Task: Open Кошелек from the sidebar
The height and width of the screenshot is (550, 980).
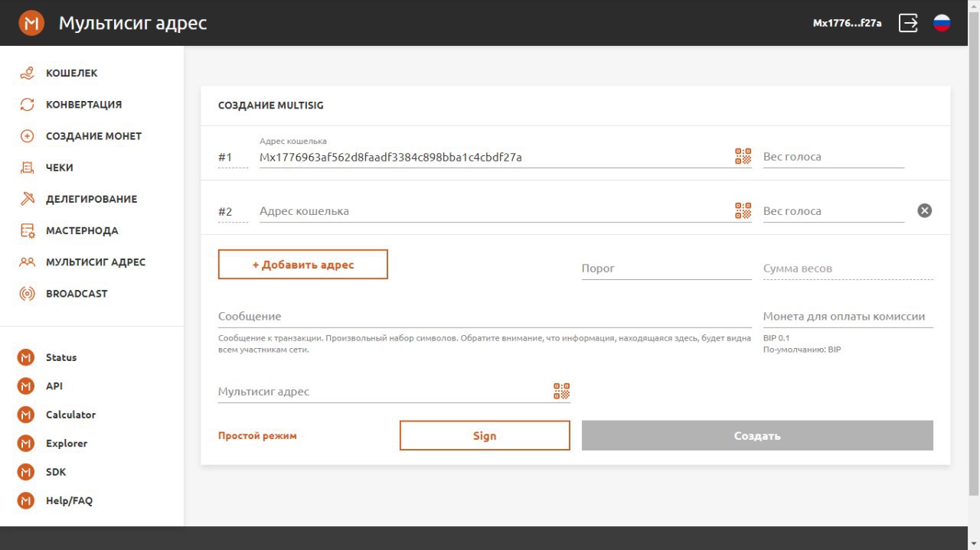Action: [x=71, y=73]
